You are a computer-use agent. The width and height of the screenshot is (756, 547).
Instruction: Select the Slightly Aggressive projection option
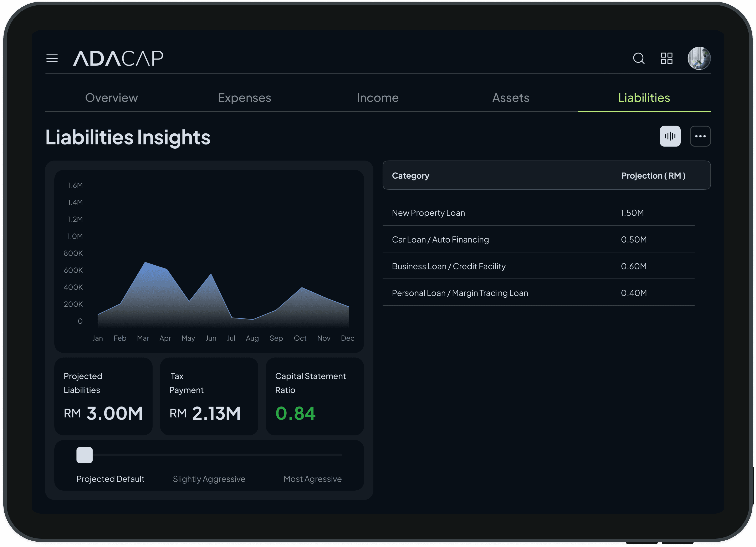coord(209,479)
